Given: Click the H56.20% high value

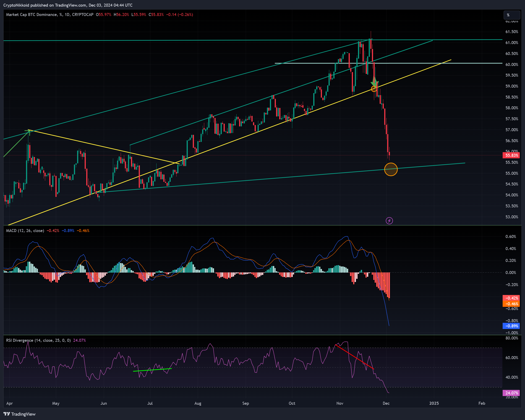Looking at the screenshot, I should (x=121, y=15).
